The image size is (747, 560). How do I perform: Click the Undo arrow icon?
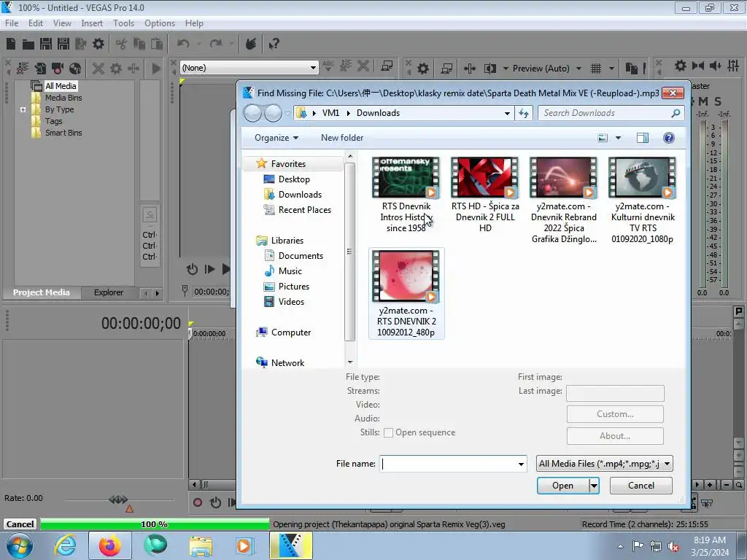(x=183, y=44)
